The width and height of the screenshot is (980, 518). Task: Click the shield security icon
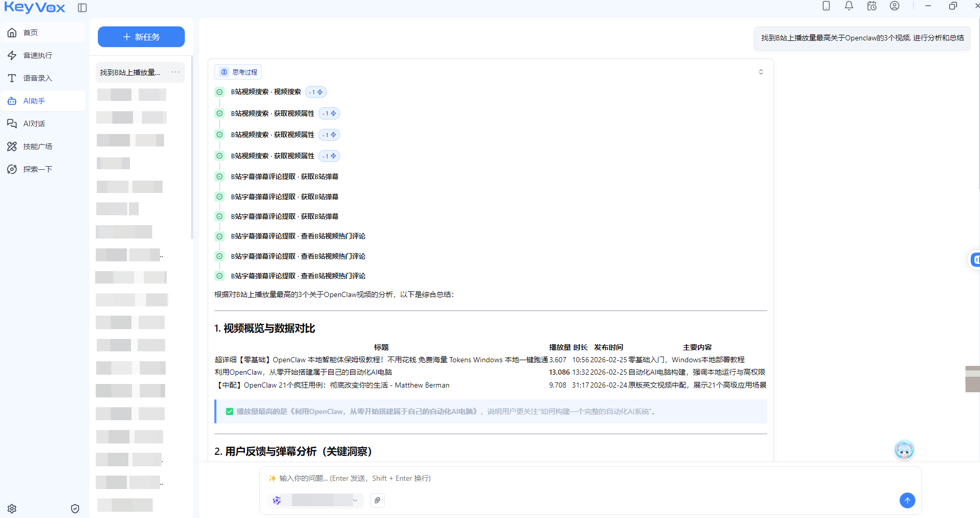click(75, 509)
